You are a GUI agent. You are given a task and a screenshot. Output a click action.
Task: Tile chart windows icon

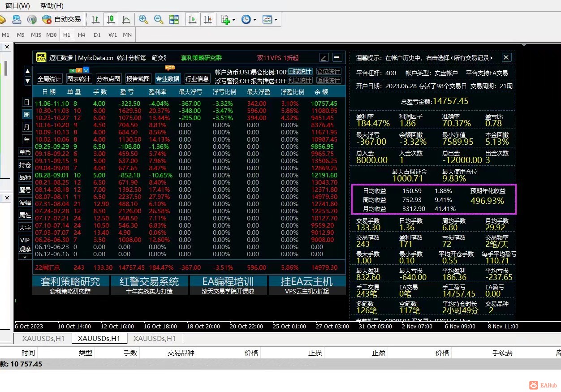click(x=174, y=19)
